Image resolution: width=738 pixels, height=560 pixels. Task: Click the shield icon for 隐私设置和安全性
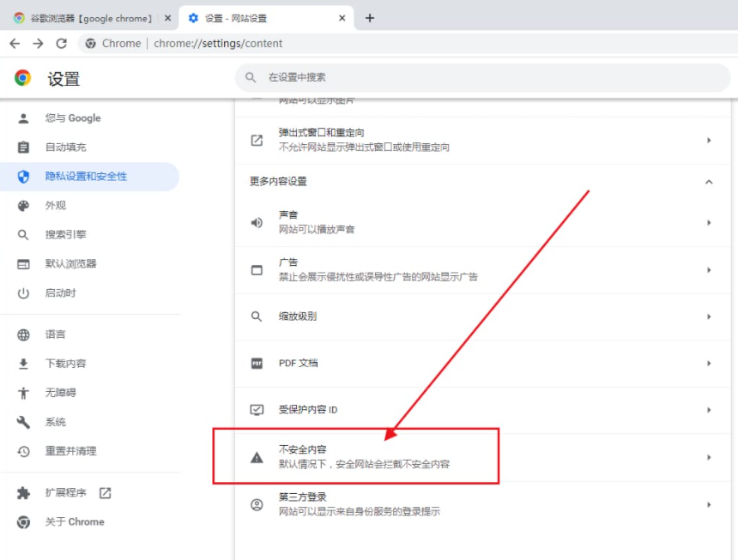pos(23,177)
